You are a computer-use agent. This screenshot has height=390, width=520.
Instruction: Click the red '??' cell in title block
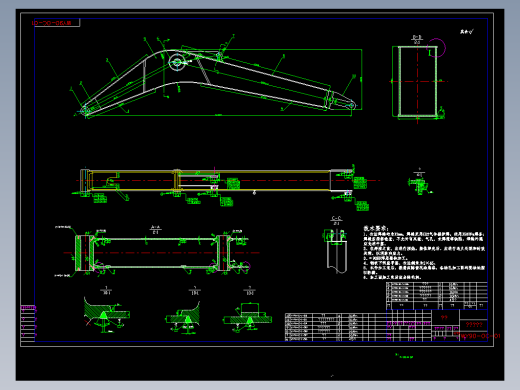tap(444, 317)
